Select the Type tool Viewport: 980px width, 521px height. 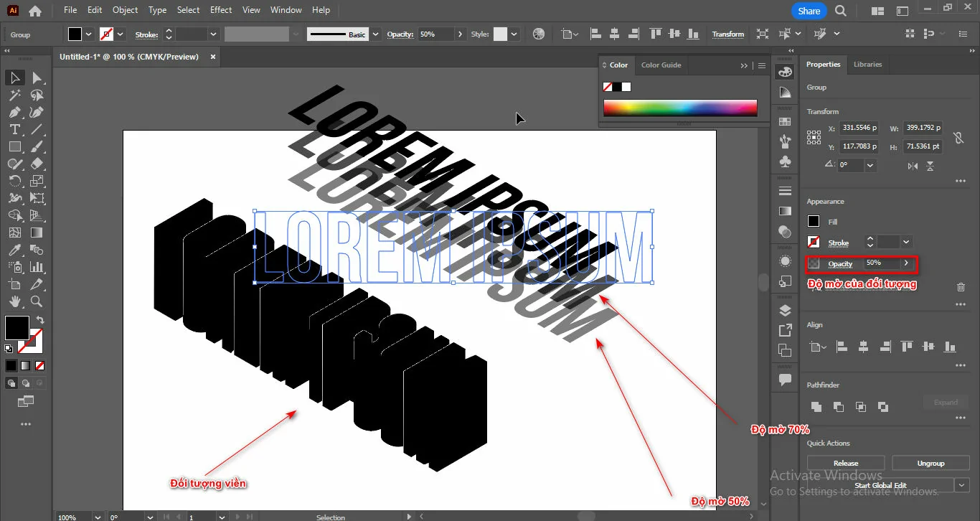(15, 131)
